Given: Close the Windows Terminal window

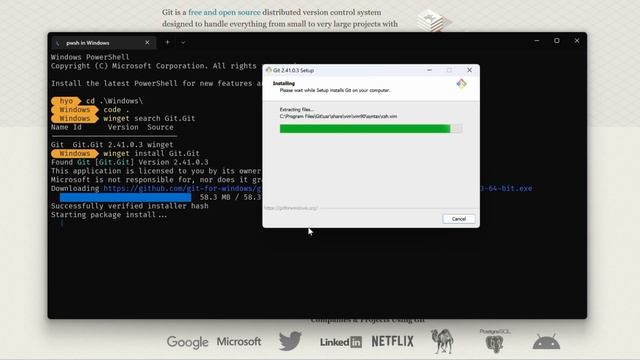Looking at the screenshot, I should [x=577, y=41].
